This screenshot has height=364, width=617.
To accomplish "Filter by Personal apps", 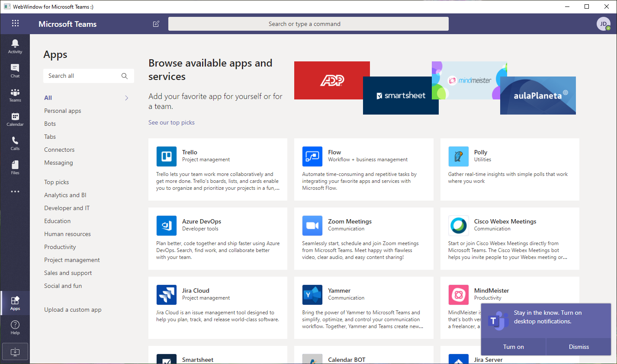I will 63,111.
